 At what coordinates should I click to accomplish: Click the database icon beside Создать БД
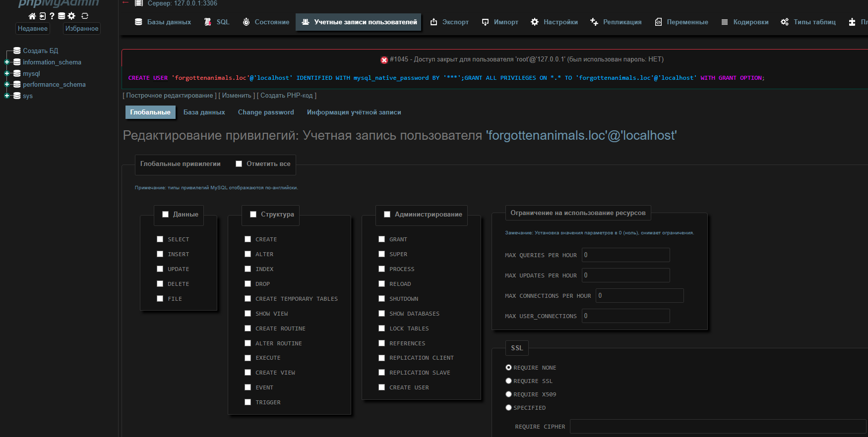pyautogui.click(x=17, y=51)
